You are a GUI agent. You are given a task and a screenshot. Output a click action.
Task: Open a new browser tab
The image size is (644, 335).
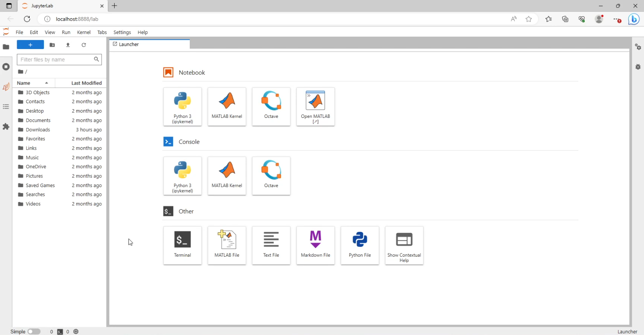click(115, 6)
